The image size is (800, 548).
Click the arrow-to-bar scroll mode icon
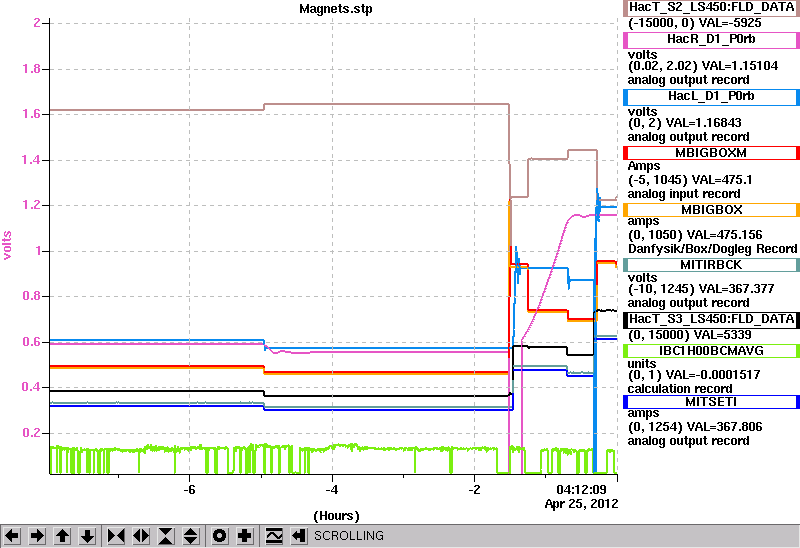[x=299, y=536]
